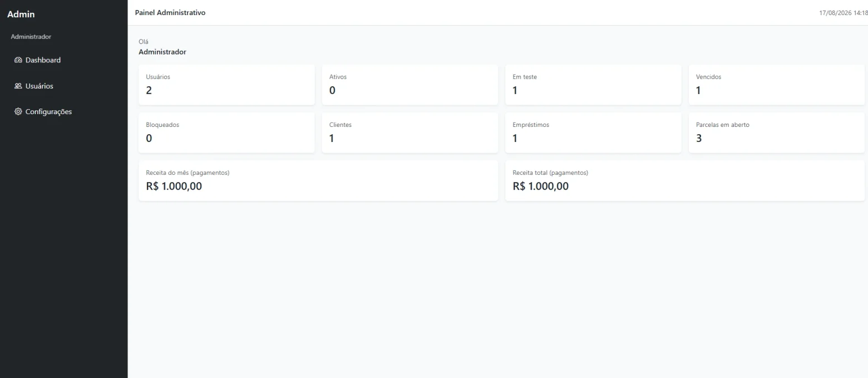Click the Usuários people icon
Screen dimensions: 868x378
click(18, 86)
